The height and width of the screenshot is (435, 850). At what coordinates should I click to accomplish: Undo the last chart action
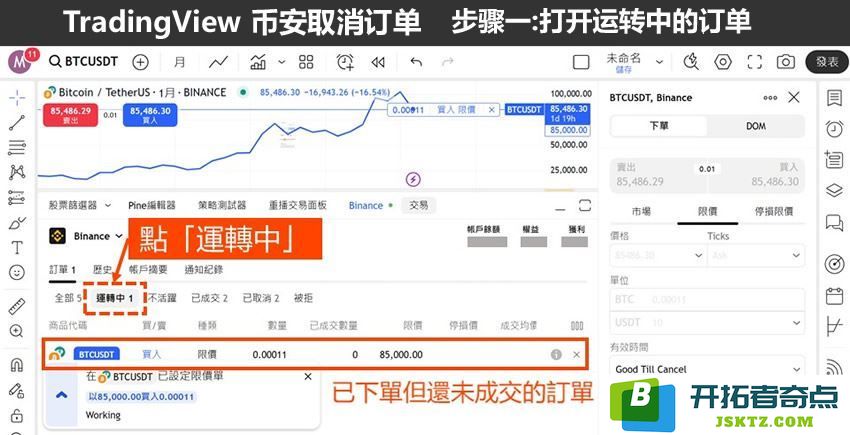coord(416,62)
